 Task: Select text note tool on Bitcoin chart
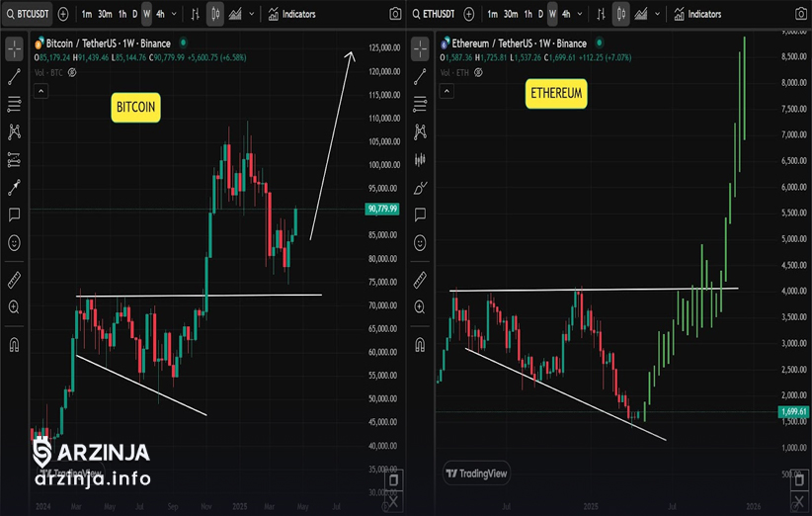(15, 215)
